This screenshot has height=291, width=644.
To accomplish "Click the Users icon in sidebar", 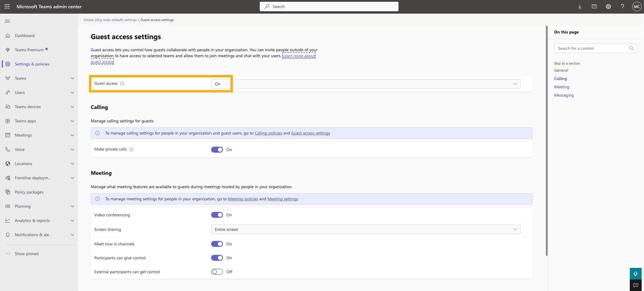I will (x=8, y=92).
